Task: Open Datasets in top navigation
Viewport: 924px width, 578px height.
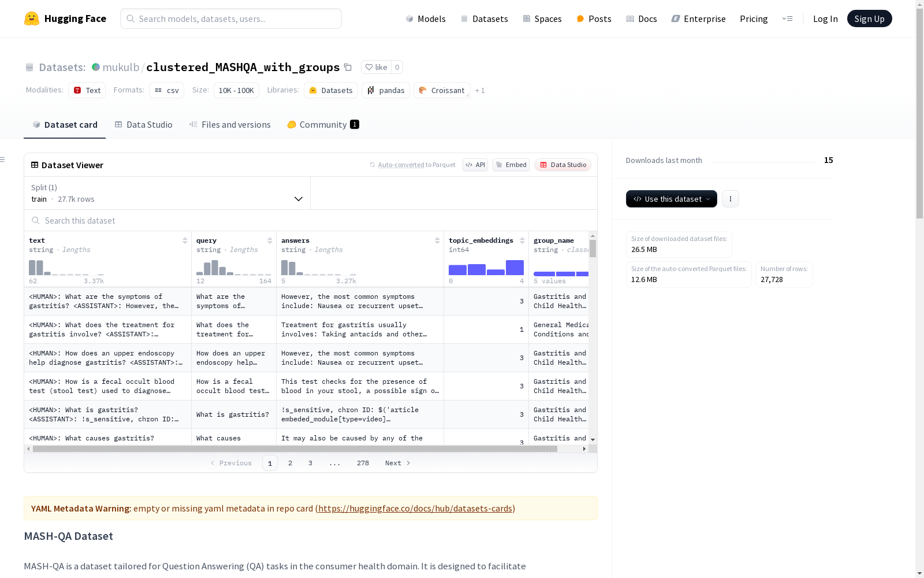Action: pos(484,18)
